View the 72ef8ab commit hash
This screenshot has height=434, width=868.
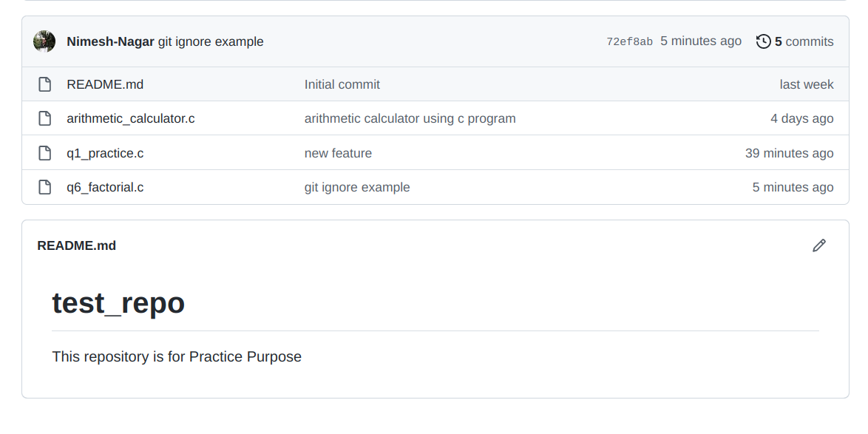pyautogui.click(x=629, y=42)
